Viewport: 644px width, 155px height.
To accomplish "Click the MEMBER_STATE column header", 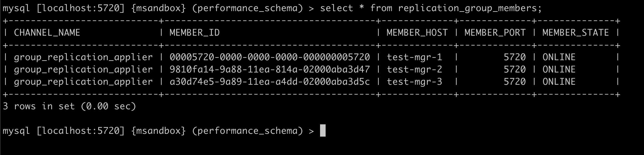I will tap(576, 33).
